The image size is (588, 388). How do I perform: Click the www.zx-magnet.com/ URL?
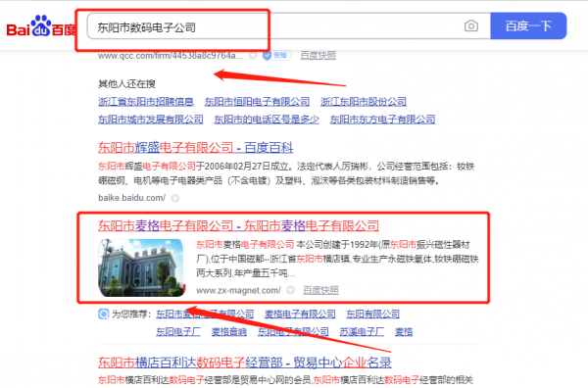(x=238, y=290)
